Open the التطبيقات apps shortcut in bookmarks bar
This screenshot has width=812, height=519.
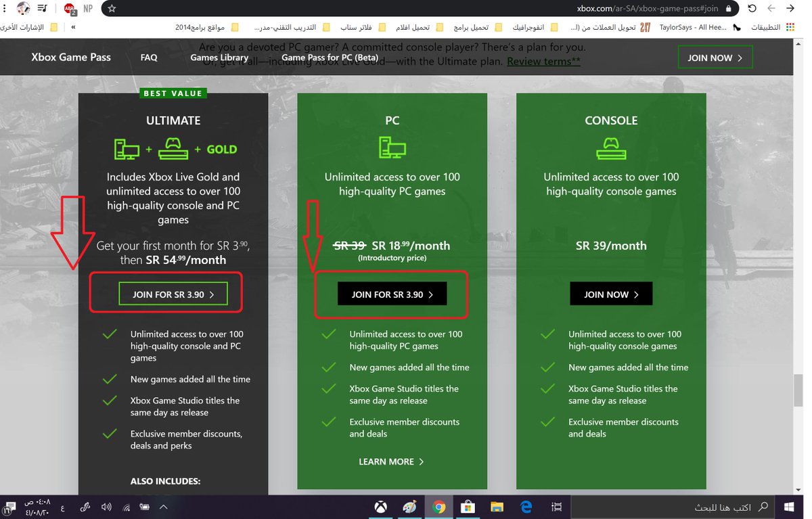772,27
